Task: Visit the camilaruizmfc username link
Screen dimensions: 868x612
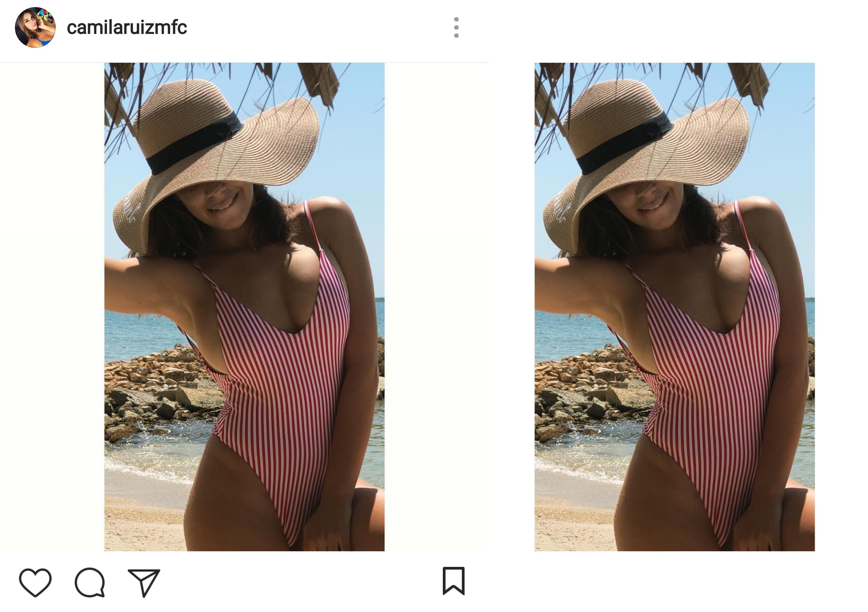Action: coord(127,27)
